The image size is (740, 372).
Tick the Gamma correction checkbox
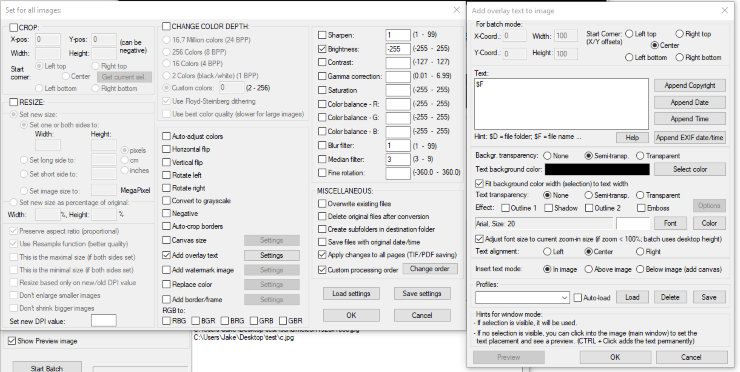point(322,76)
